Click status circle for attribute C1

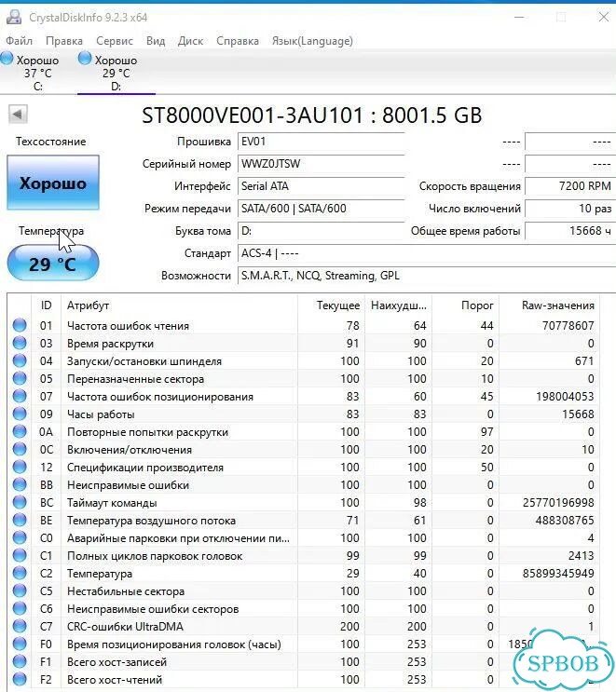click(x=20, y=555)
